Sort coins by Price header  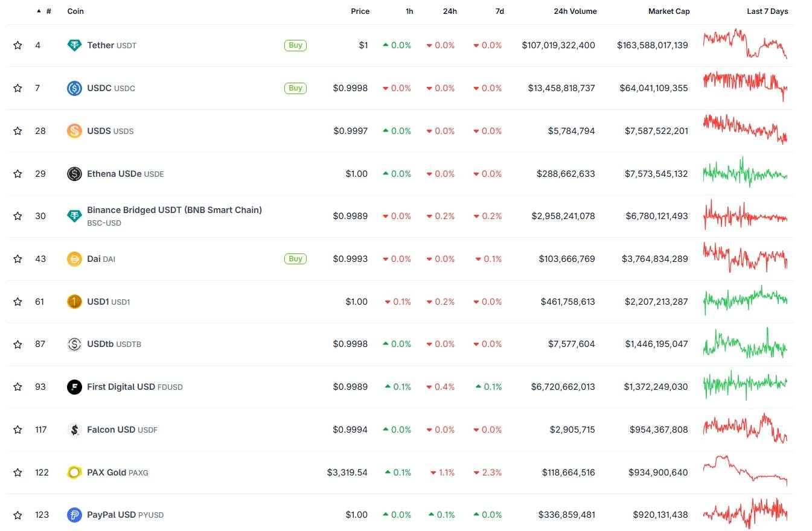pyautogui.click(x=360, y=11)
